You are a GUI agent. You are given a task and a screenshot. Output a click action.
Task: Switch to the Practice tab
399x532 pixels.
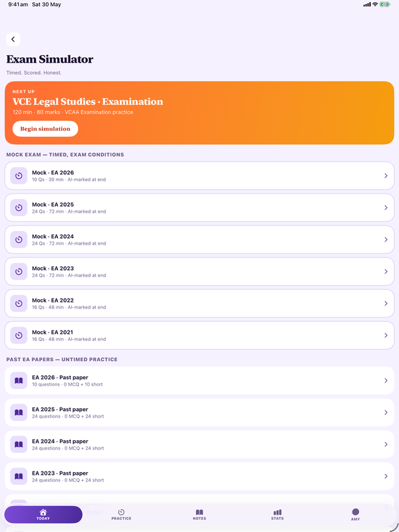[x=121, y=515]
